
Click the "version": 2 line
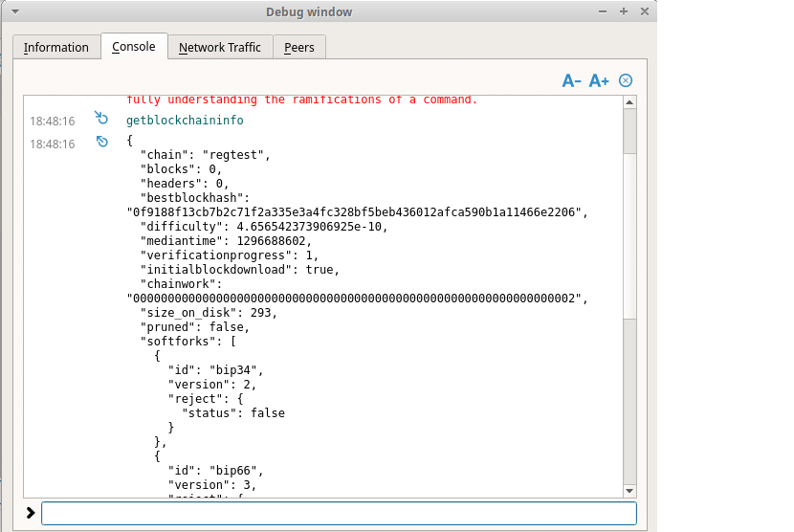point(212,384)
